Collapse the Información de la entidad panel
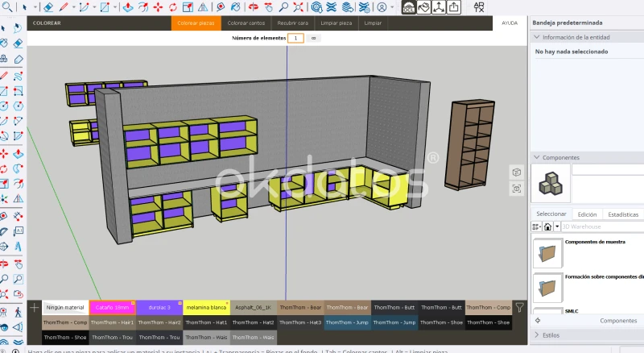Image resolution: width=644 pixels, height=353 pixels. (537, 37)
